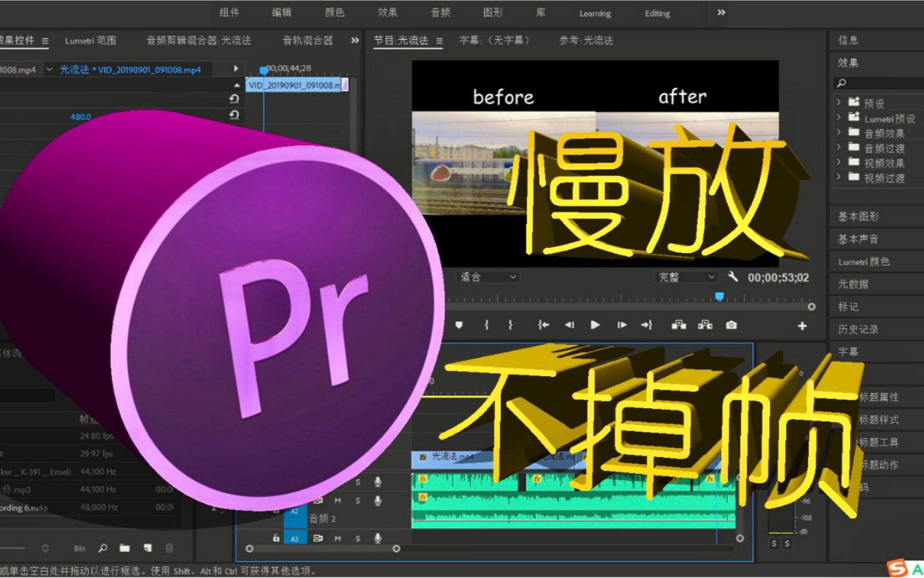Mark In point with left brace button

[x=486, y=325]
